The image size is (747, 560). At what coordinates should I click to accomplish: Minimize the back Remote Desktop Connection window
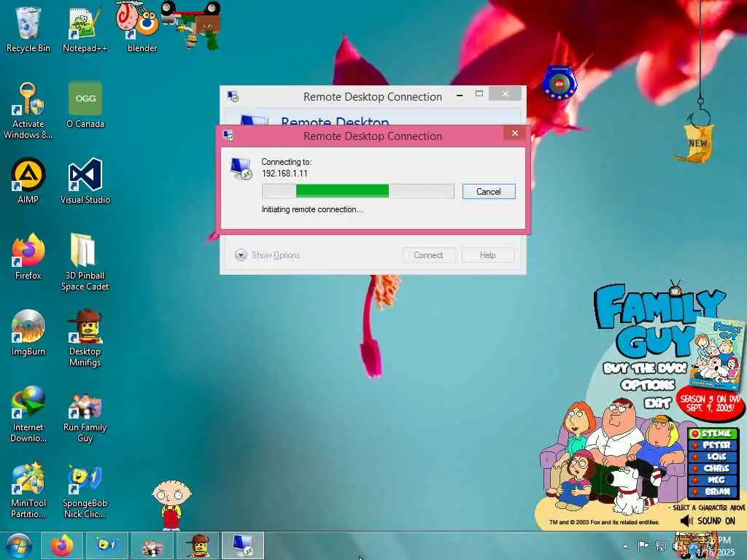[x=460, y=96]
